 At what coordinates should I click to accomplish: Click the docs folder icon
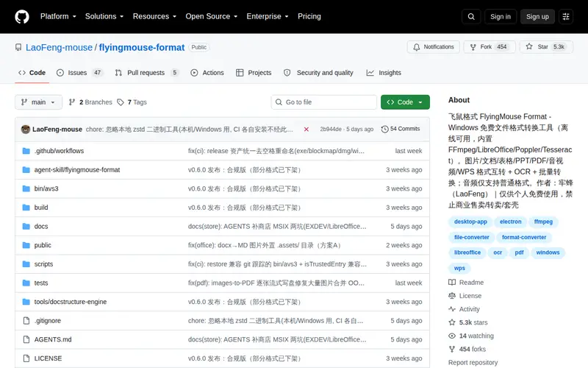pos(26,227)
